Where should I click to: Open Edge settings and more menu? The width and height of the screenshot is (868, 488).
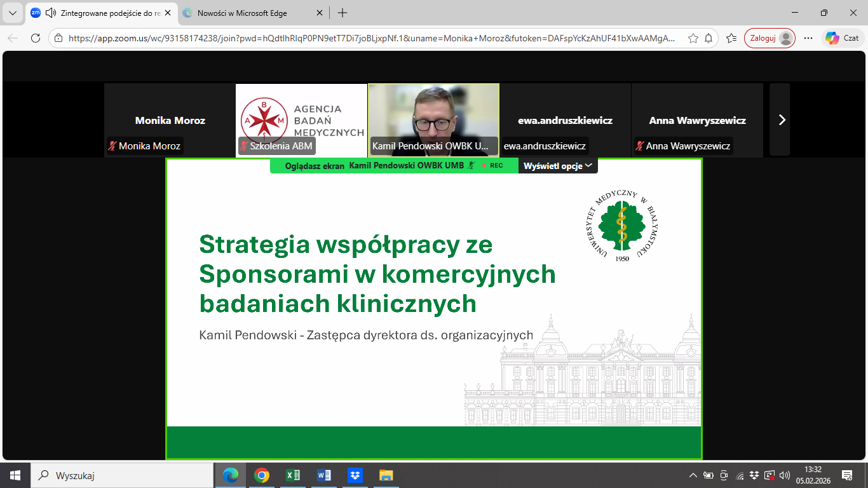[x=808, y=38]
